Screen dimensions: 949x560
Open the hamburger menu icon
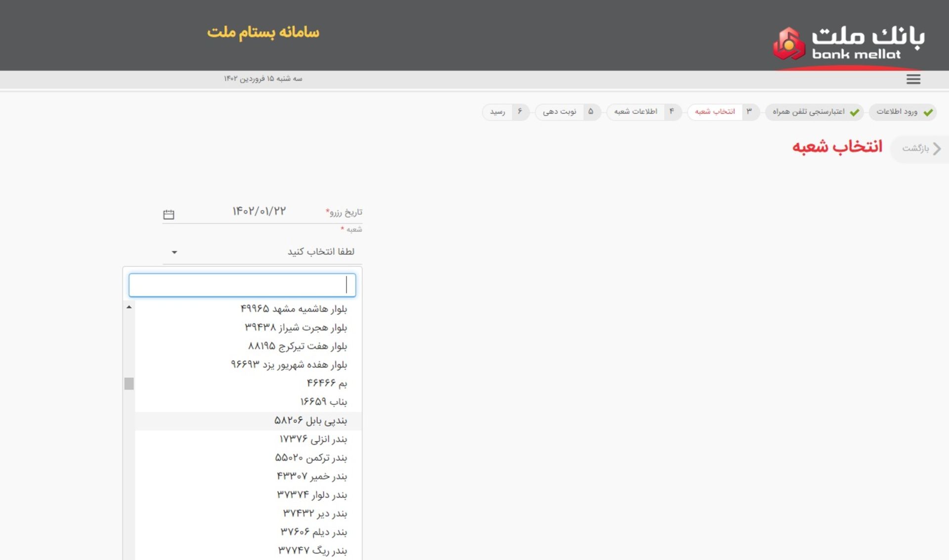913,79
